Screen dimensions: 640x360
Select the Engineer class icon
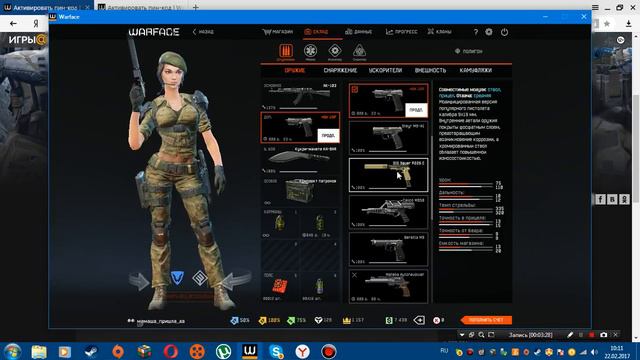click(x=335, y=52)
